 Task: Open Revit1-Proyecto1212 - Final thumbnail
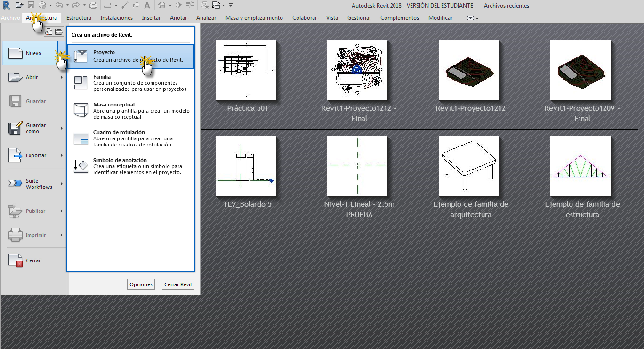coord(357,70)
